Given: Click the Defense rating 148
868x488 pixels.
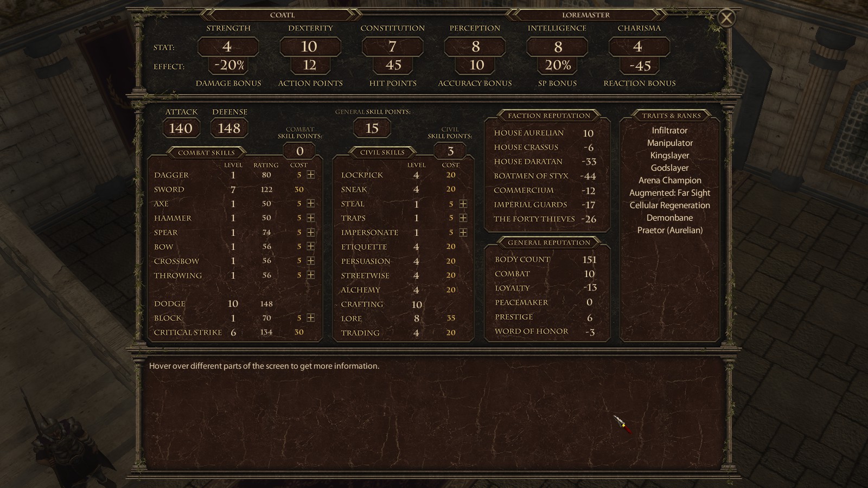Looking at the screenshot, I should coord(229,129).
